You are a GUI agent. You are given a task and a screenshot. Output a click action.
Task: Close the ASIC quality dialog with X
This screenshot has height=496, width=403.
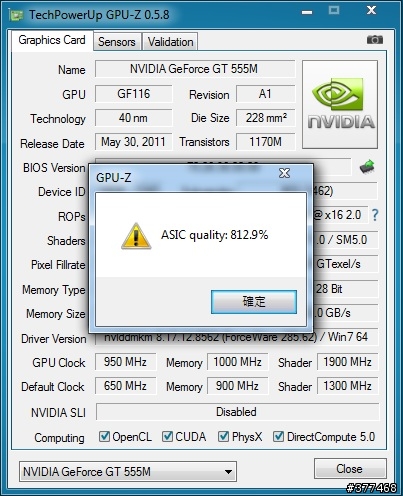284,173
